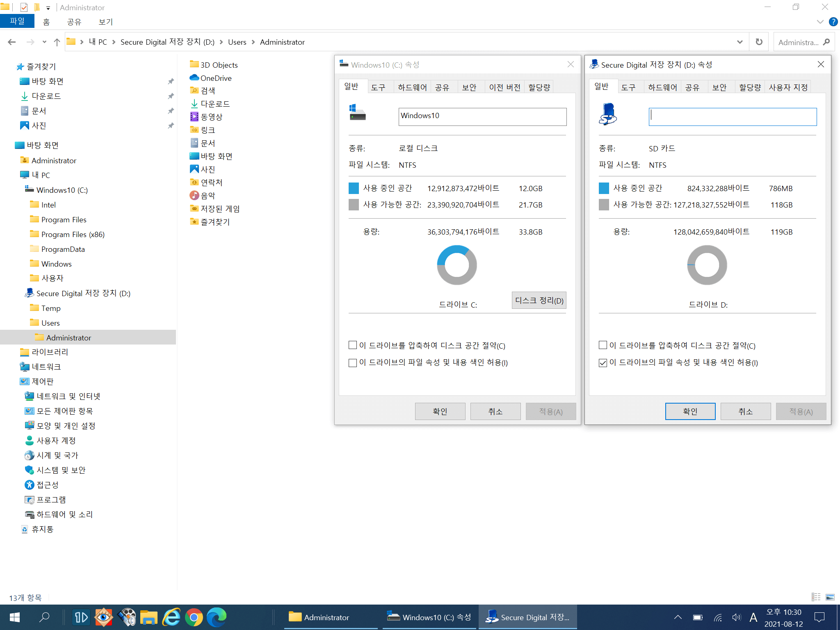The width and height of the screenshot is (840, 630).
Task: Switch to the large icons view
Action: point(830,597)
